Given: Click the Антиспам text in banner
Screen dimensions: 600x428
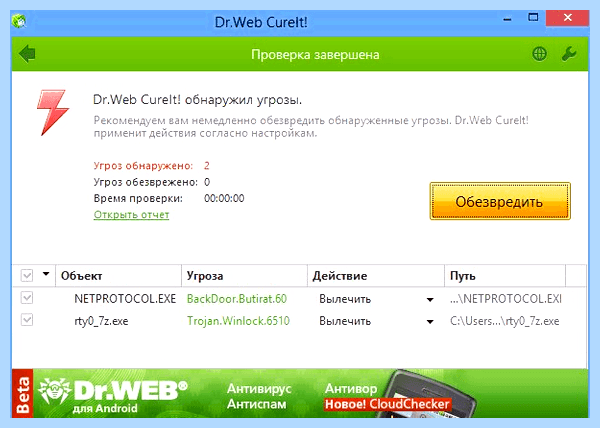Looking at the screenshot, I should point(256,404).
